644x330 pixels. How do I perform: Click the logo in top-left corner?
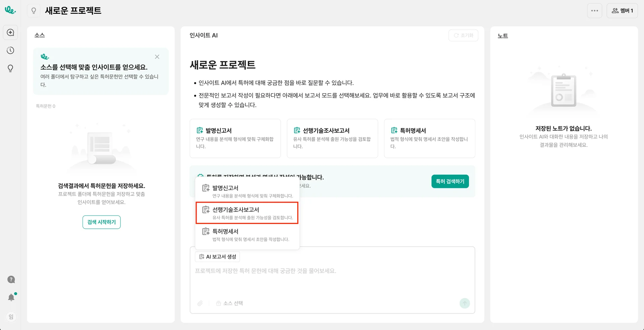(x=10, y=10)
